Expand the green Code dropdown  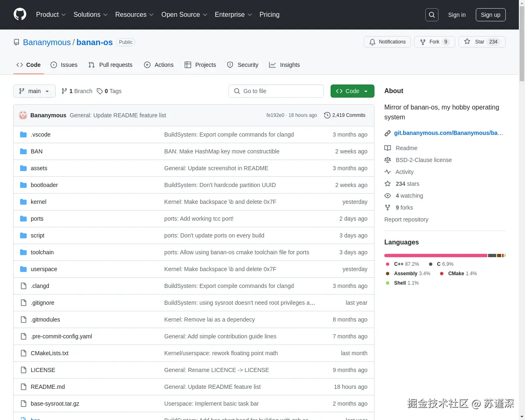pos(352,91)
